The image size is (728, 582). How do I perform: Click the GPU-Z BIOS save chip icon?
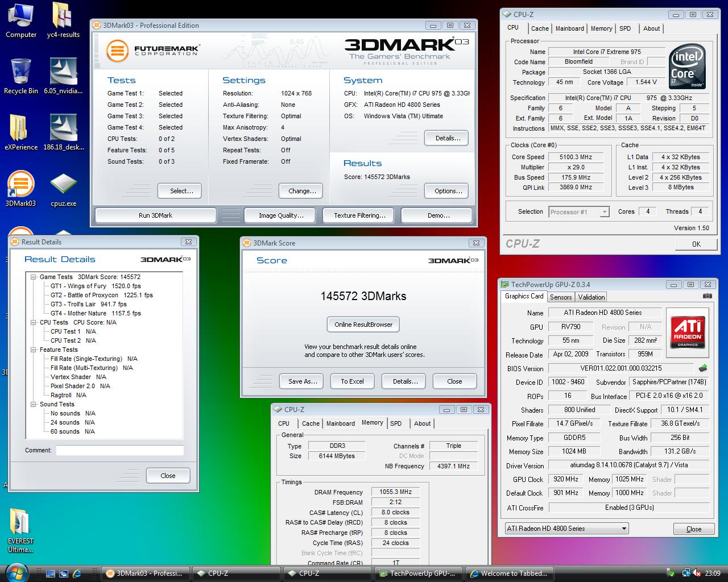pos(704,368)
